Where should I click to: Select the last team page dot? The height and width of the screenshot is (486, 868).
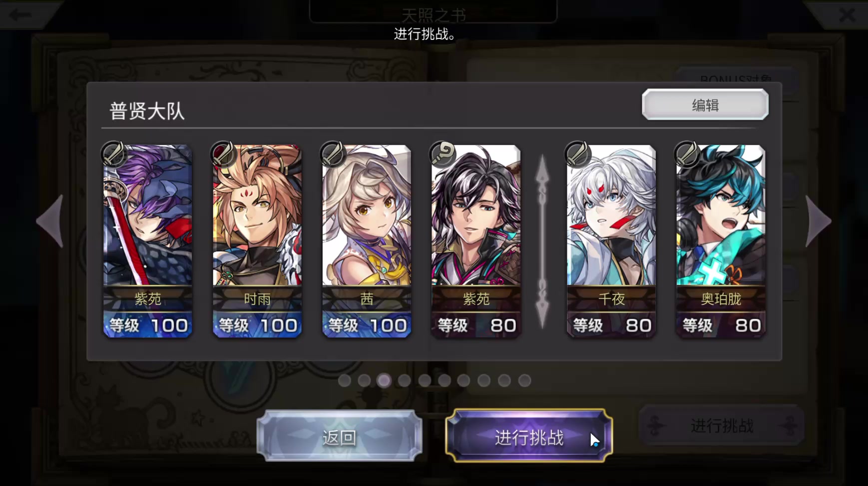[524, 381]
